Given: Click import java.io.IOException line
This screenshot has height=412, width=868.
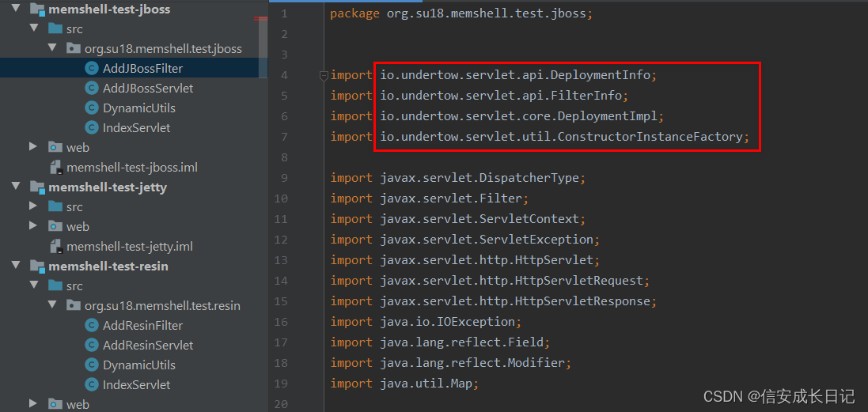Looking at the screenshot, I should coord(426,322).
